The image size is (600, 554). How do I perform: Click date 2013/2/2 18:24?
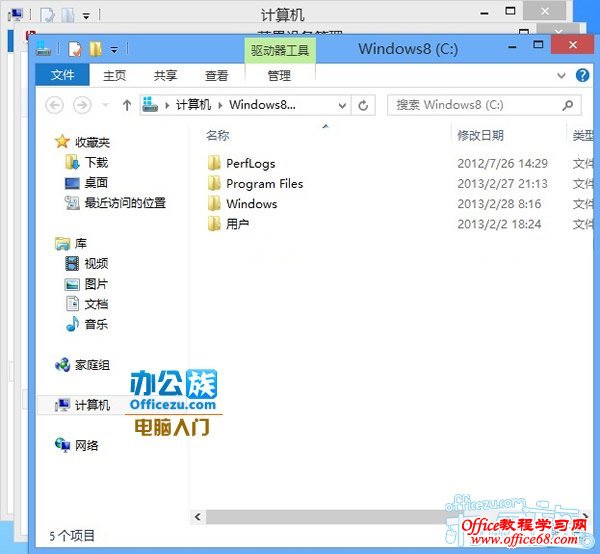pyautogui.click(x=499, y=224)
